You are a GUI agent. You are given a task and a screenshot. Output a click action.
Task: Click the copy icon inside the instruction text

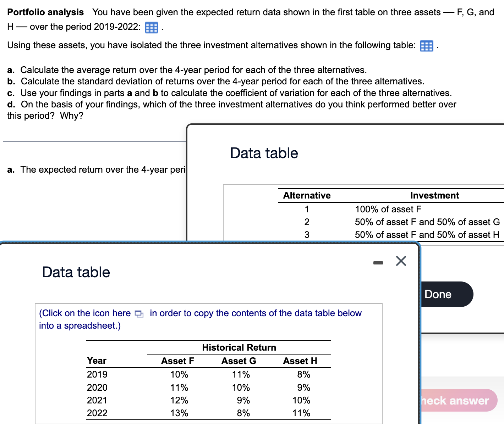[x=139, y=314]
